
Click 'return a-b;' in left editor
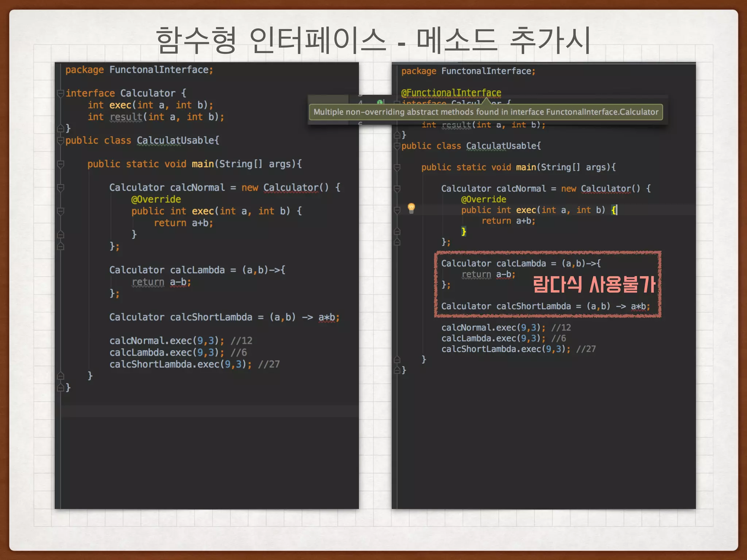pos(161,282)
